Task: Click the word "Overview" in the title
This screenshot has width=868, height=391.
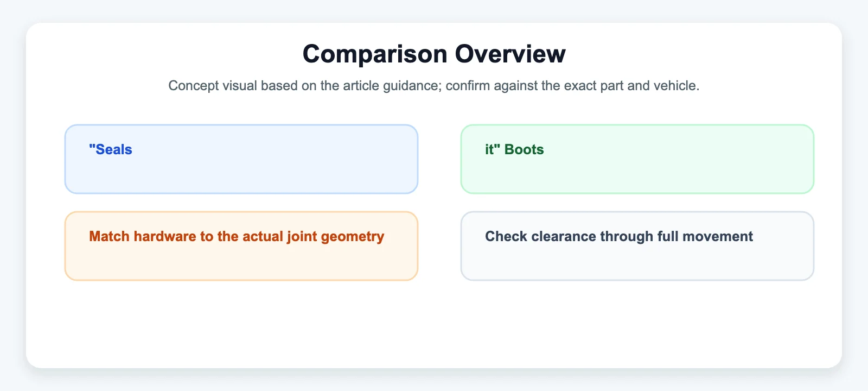Action: coord(510,54)
